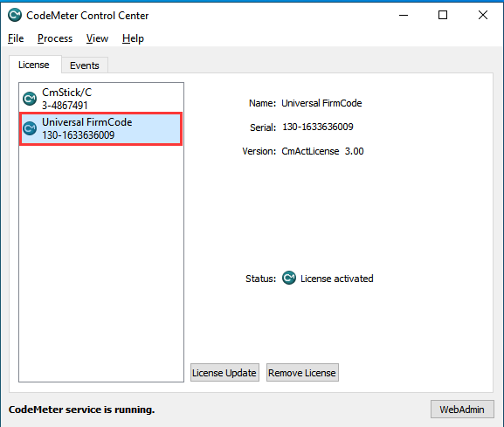Open WebAdmin from the bottom bar
The width and height of the screenshot is (504, 427).
point(462,409)
